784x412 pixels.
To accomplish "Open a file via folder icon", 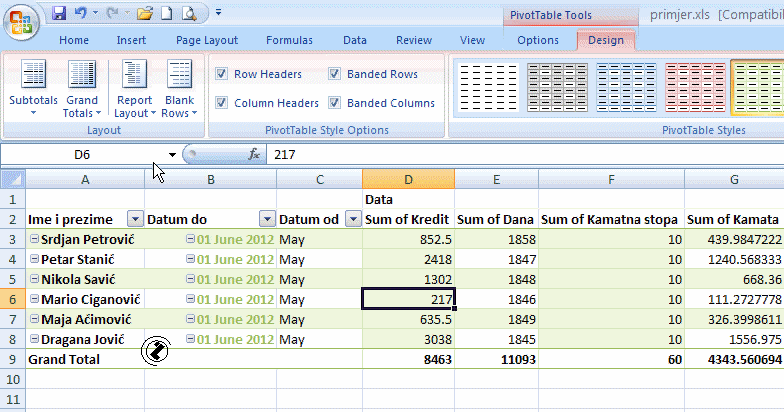I will [x=144, y=14].
